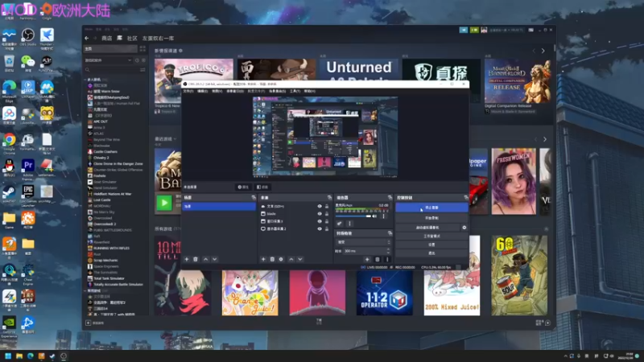
Task: Enable Studio Mode button in OBS
Action: pos(431,236)
